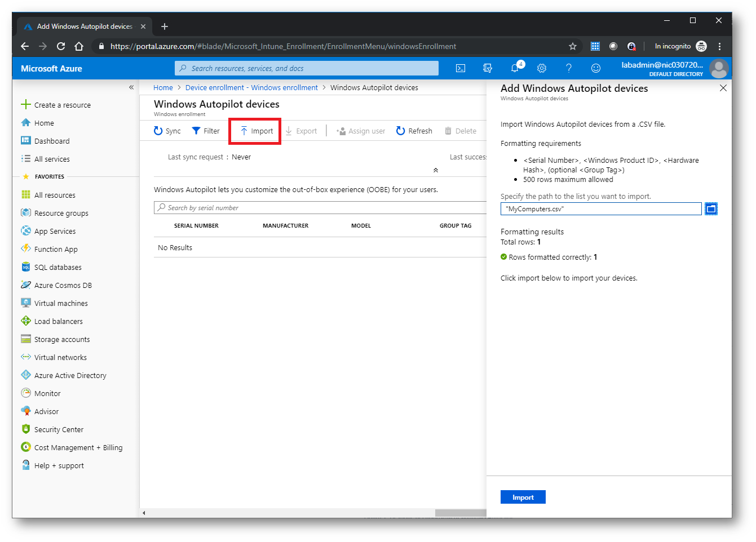Open App Services favorite
756x542 pixels.
click(48, 231)
